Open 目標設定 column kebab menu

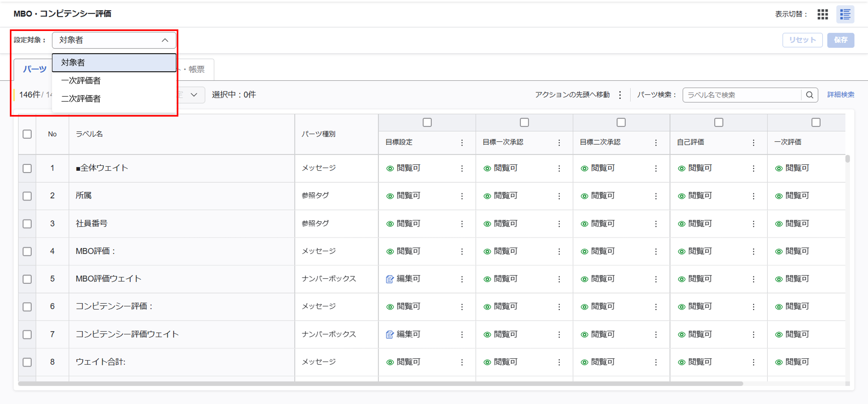click(462, 143)
